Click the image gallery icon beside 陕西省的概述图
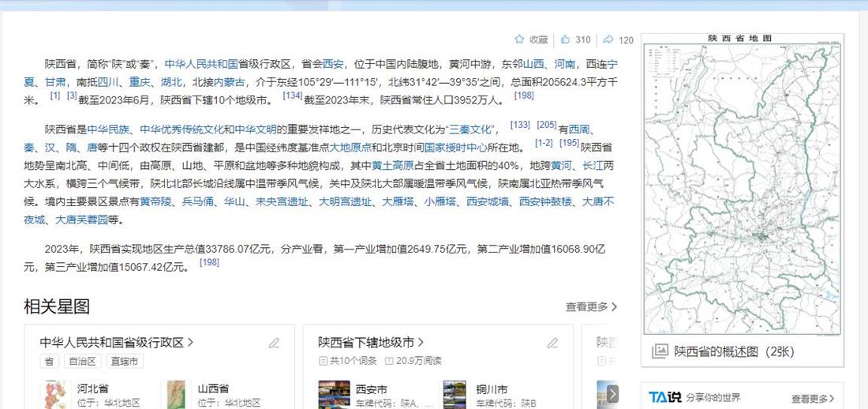Viewport: 868px width, 409px height. (x=660, y=351)
